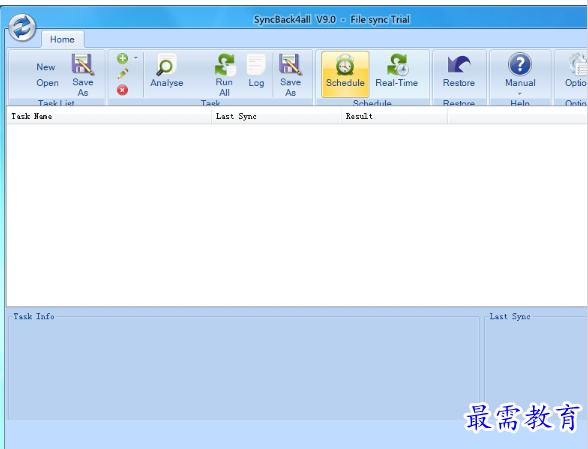Image resolution: width=588 pixels, height=449 pixels.
Task: Click the Task group Save As icon
Action: (x=290, y=65)
